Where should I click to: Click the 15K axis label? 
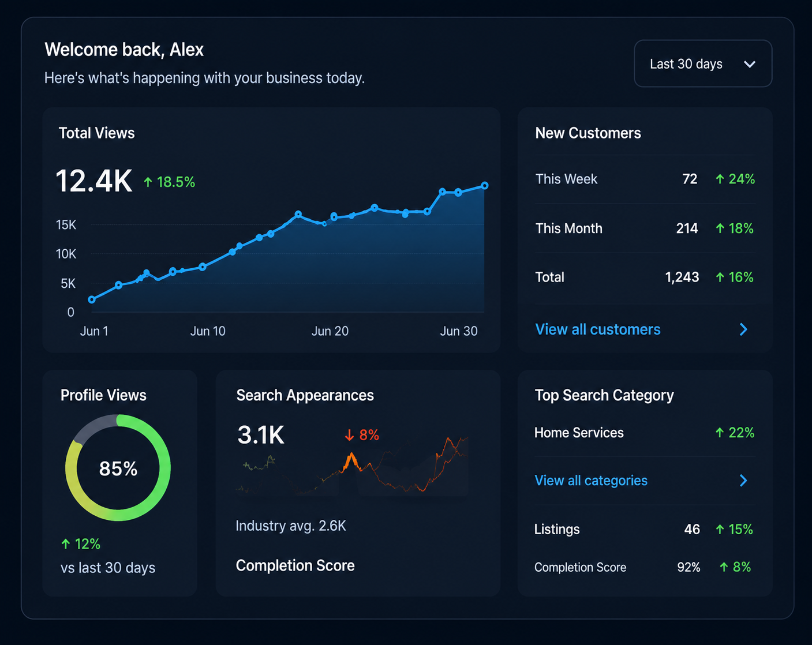point(66,225)
